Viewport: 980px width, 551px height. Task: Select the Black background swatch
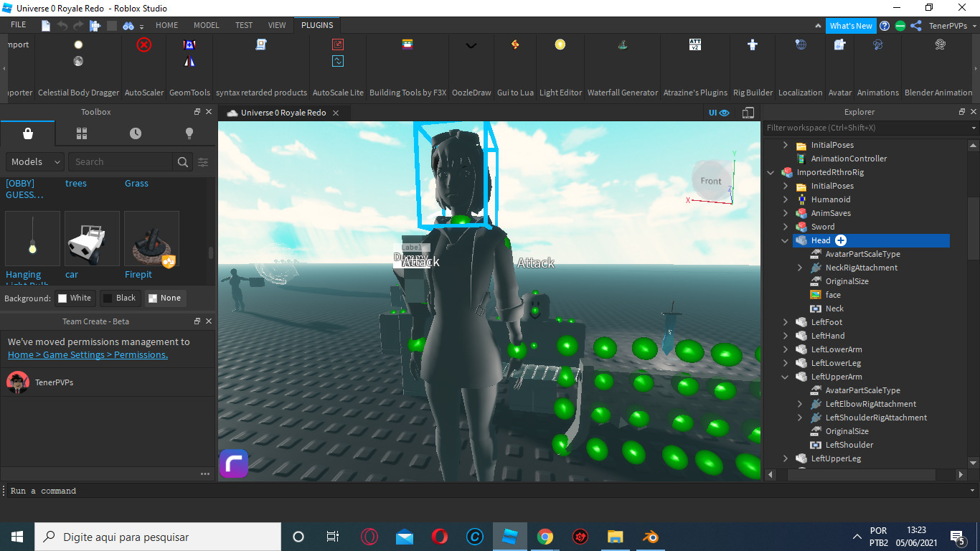point(120,298)
